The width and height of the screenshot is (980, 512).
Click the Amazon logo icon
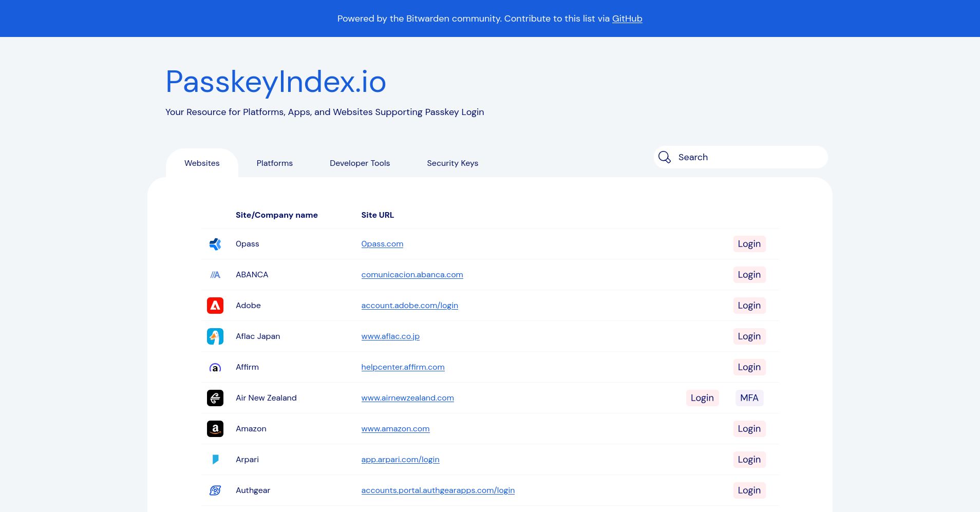pos(215,429)
